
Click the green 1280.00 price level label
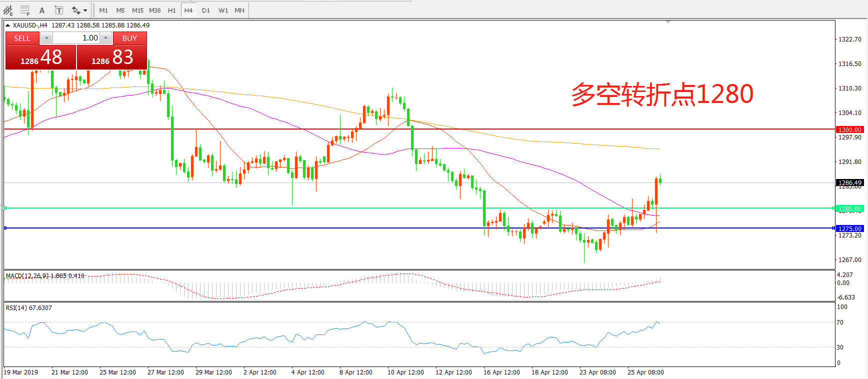coord(849,208)
